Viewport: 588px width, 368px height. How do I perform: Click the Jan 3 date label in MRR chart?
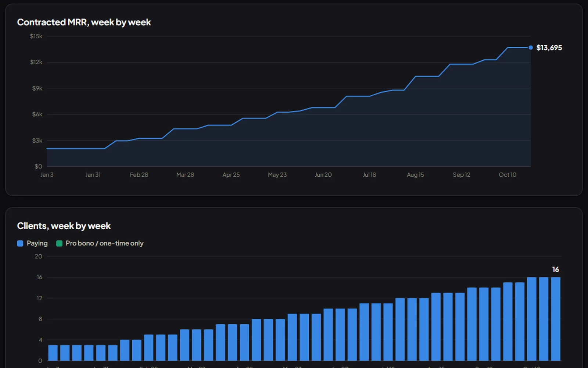click(x=47, y=175)
